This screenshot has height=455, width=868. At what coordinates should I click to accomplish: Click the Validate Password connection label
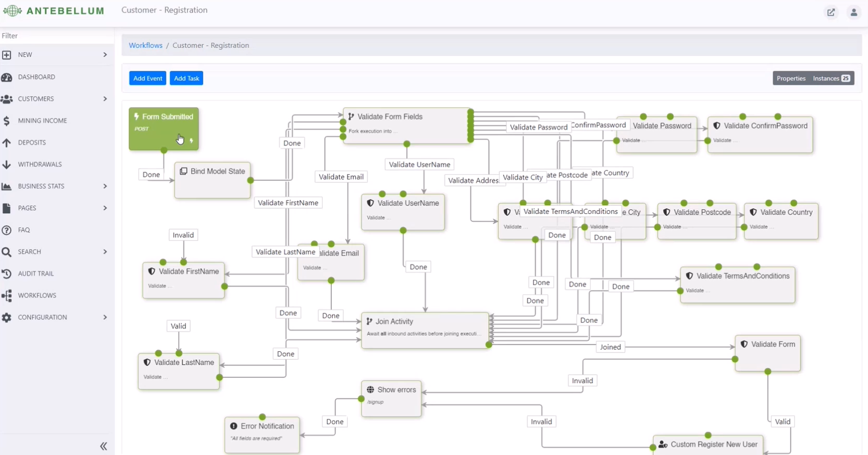click(539, 127)
